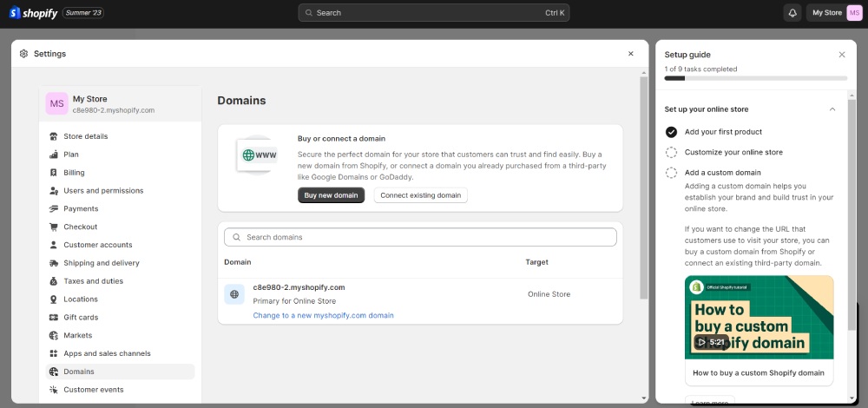This screenshot has height=408, width=868.
Task: Click the Learn more button in Setup guide
Action: [x=710, y=401]
